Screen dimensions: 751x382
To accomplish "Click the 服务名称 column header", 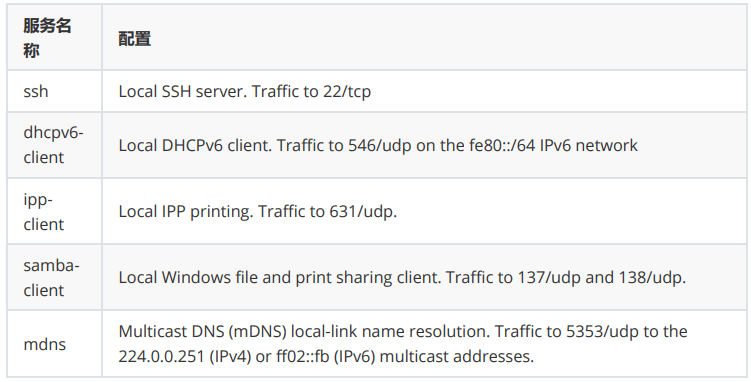I will [47, 38].
